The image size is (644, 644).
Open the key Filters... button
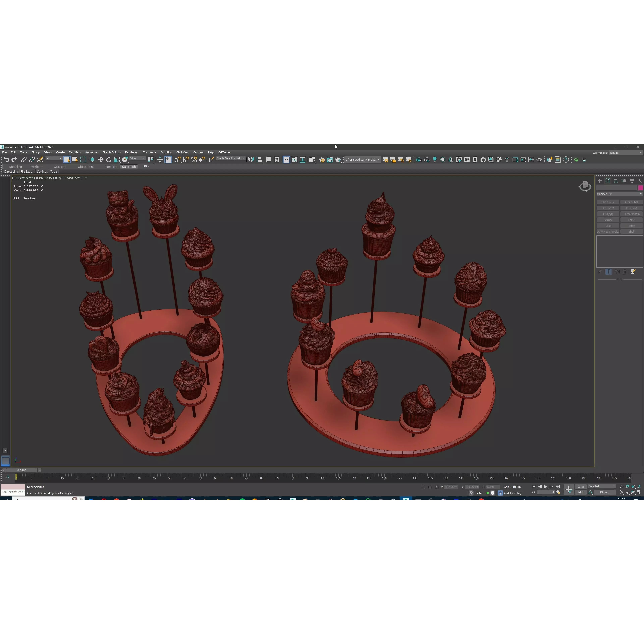605,492
